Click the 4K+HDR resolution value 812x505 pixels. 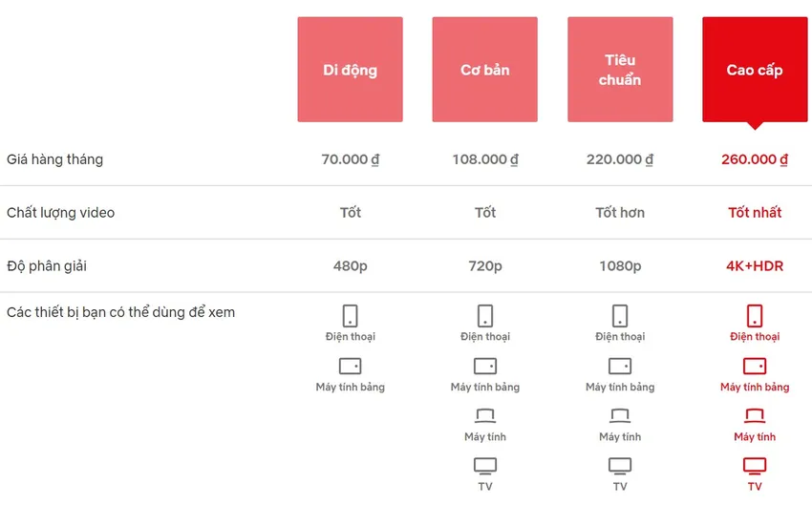pos(755,265)
